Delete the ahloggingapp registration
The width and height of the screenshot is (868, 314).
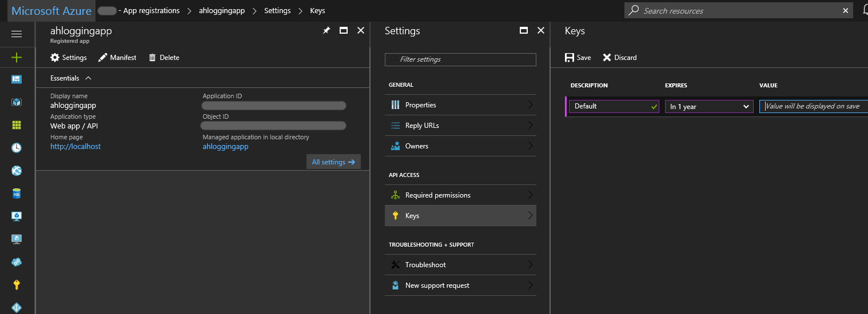click(x=164, y=57)
